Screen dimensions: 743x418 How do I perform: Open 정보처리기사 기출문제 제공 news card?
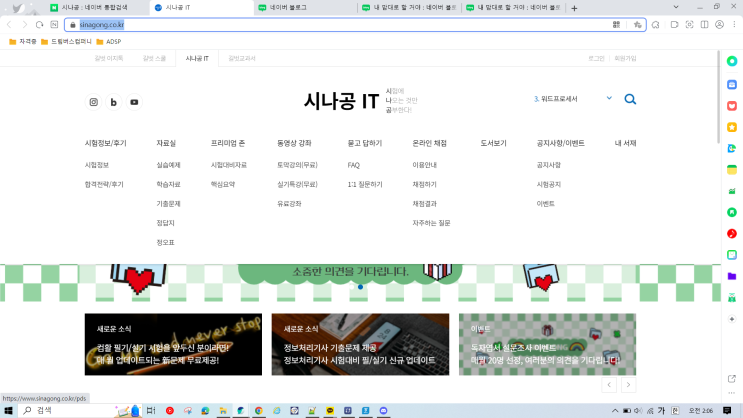tap(360, 345)
